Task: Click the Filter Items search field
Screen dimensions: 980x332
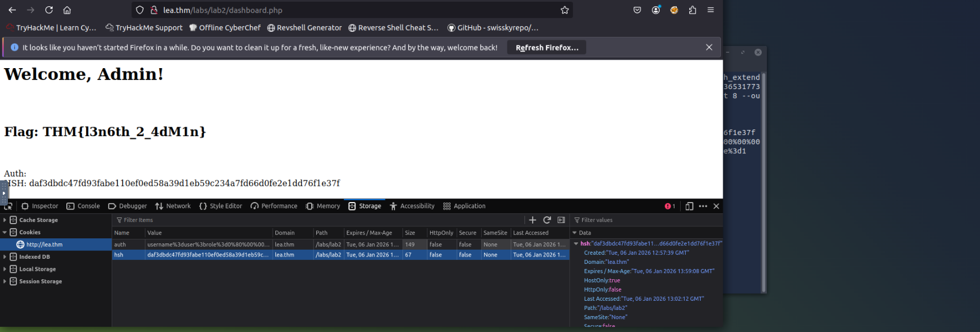Action: [x=317, y=220]
